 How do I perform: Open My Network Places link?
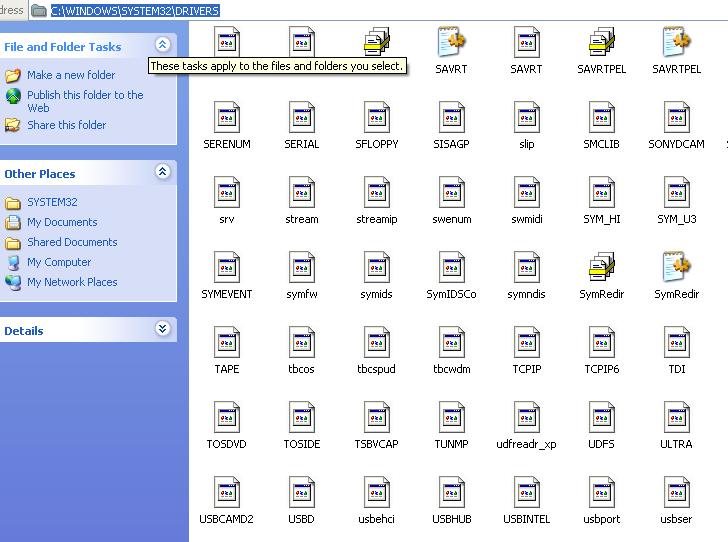71,282
